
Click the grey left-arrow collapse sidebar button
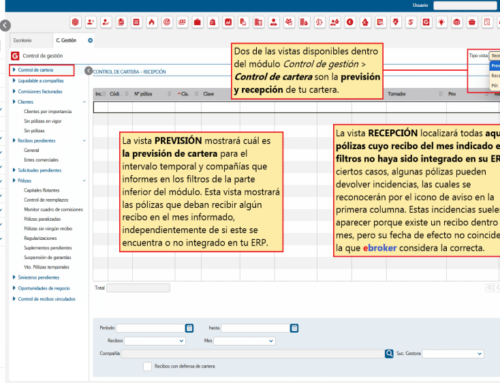click(5, 25)
